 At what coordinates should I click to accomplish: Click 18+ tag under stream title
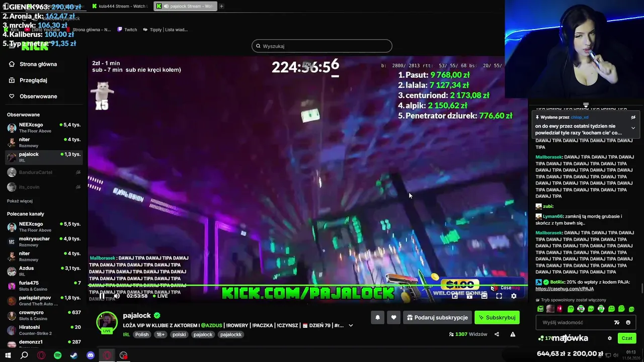point(160,335)
